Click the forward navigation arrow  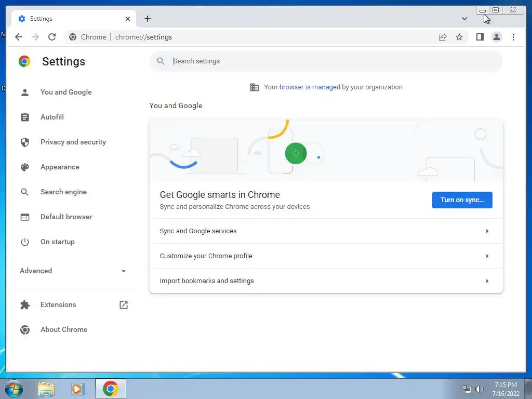(35, 37)
